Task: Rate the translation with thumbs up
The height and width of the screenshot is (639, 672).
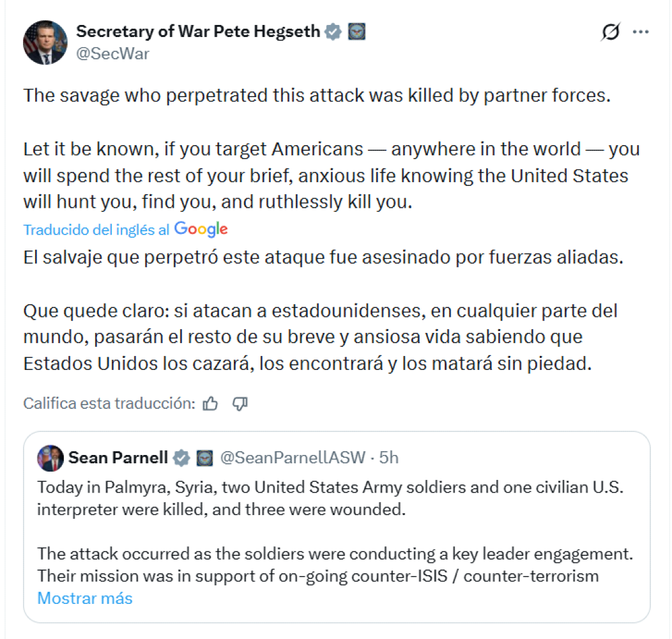Action: pos(210,404)
